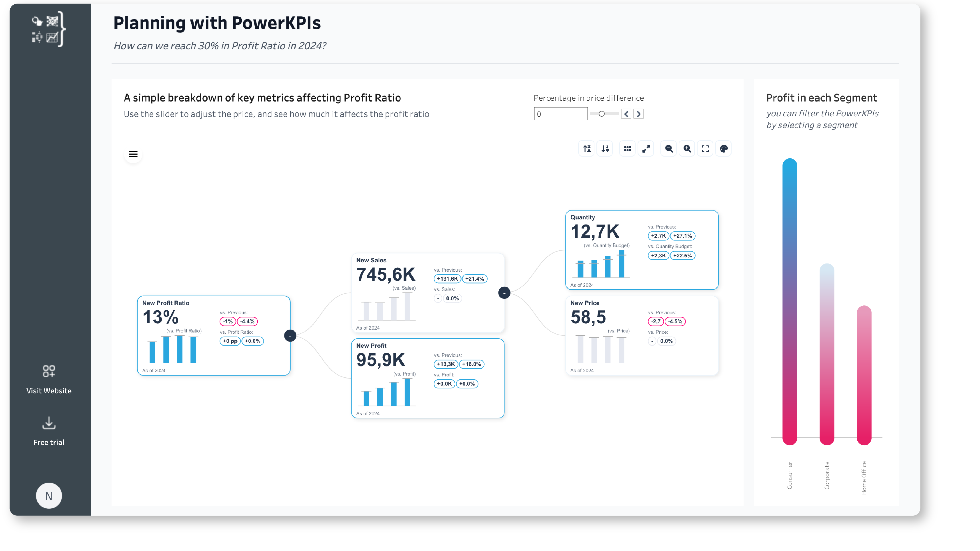Screen dimensions: 980x551
Task: Zoom out with the magnifier minus icon
Action: (x=669, y=149)
